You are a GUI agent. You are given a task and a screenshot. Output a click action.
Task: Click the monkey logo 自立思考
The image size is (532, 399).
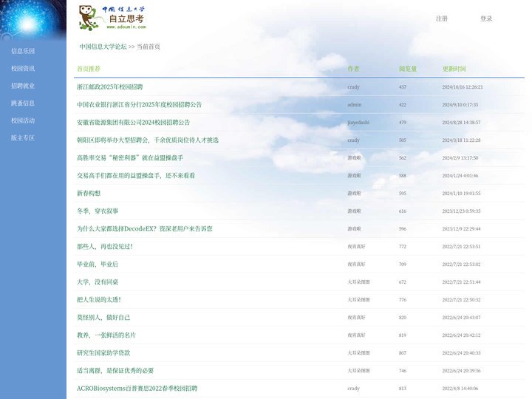[112, 18]
